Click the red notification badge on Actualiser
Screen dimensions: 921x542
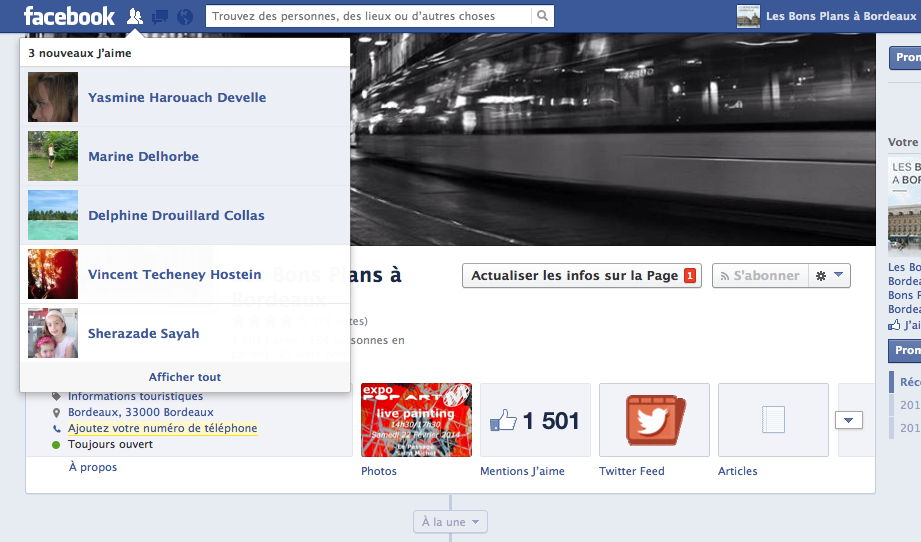pos(690,275)
